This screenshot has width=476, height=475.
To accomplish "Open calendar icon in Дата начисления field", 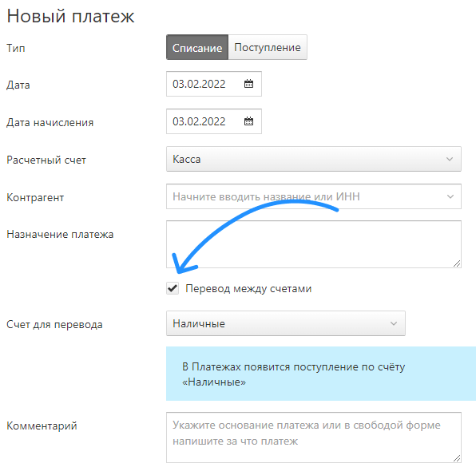I will click(x=248, y=121).
